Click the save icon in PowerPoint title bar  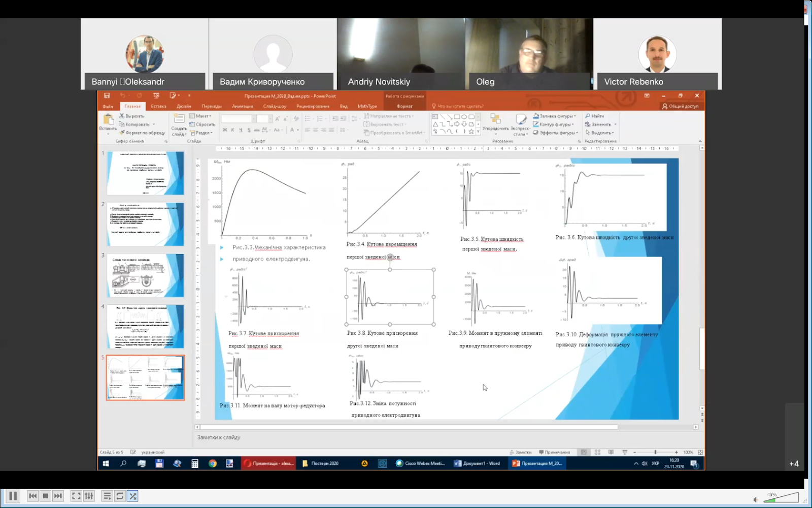click(107, 96)
